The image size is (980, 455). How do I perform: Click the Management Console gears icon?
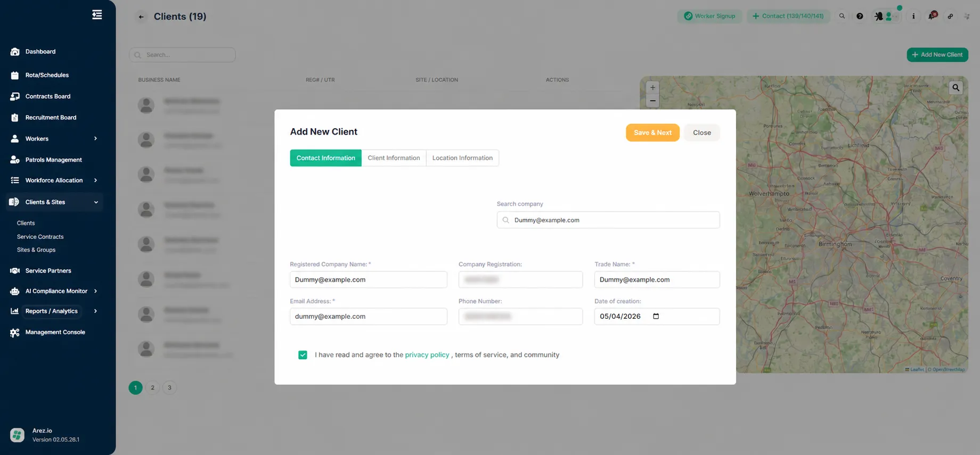pos(15,332)
